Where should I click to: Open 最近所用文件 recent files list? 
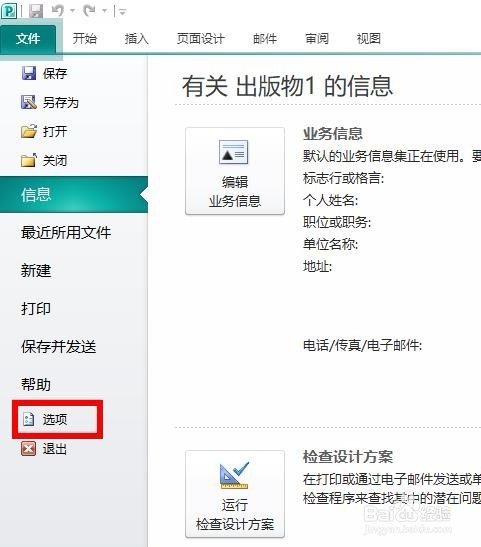tap(66, 232)
